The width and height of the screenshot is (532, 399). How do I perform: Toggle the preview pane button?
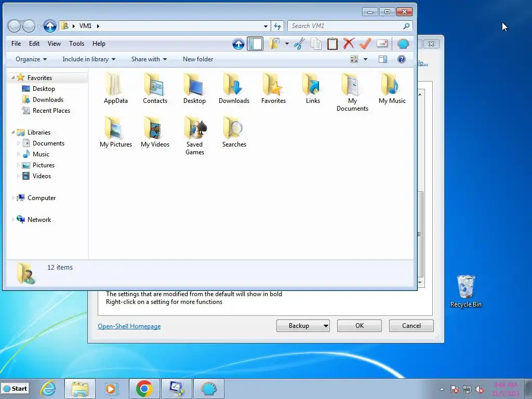coord(383,59)
